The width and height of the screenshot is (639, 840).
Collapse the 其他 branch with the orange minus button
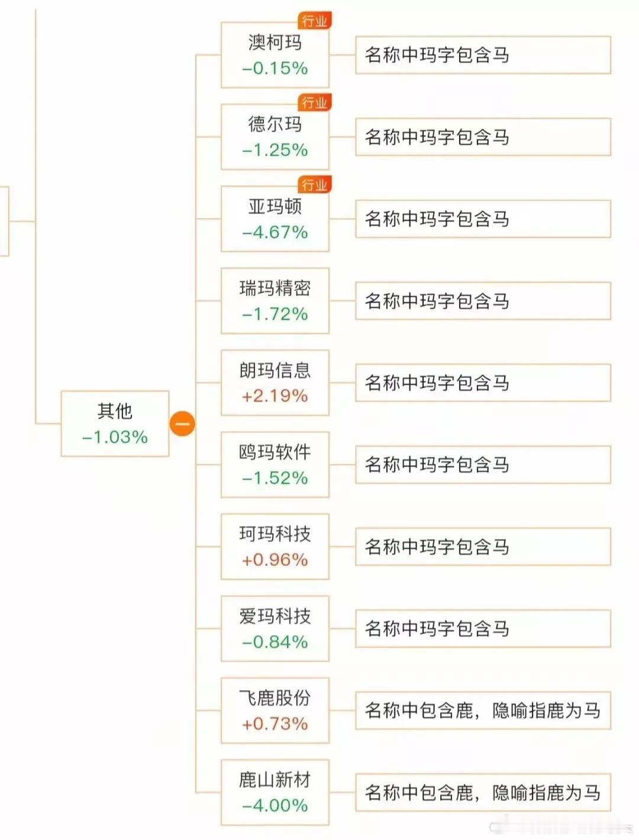click(182, 424)
